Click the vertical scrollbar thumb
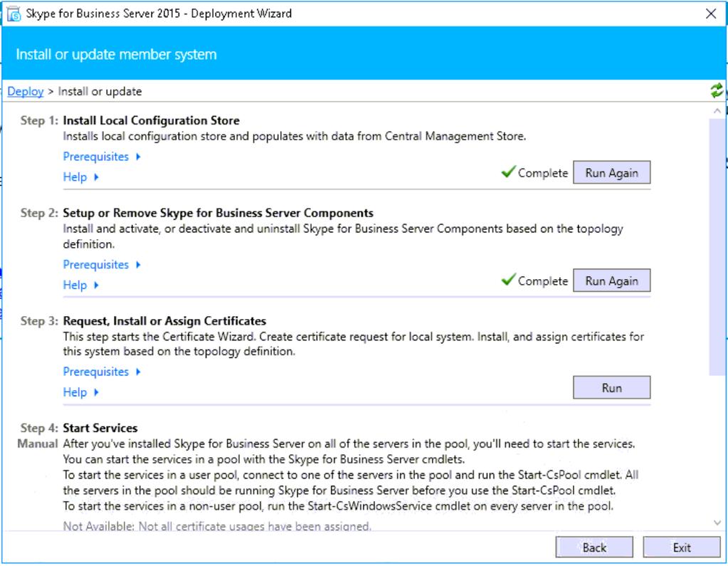Image resolution: width=728 pixels, height=566 pixels. point(717,246)
